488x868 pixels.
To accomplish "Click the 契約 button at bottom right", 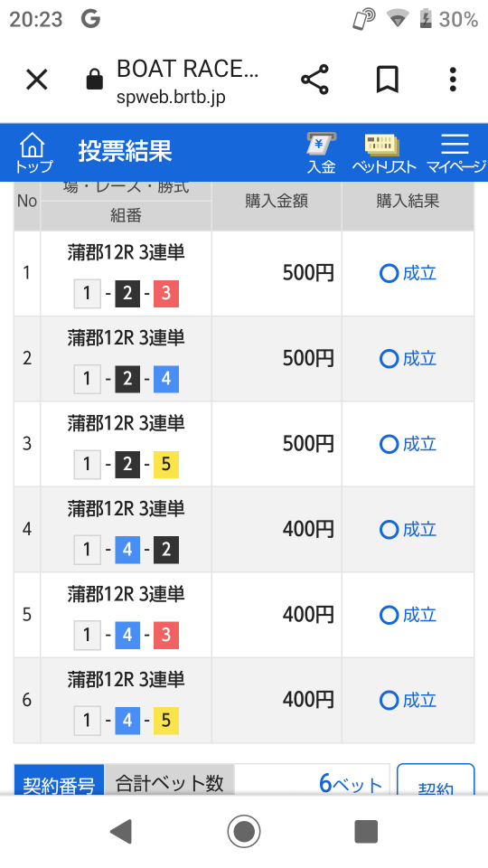I will (436, 780).
